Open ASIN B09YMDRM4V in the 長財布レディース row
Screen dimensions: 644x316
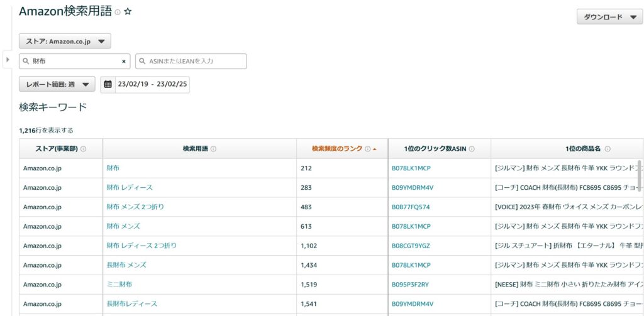(x=413, y=304)
